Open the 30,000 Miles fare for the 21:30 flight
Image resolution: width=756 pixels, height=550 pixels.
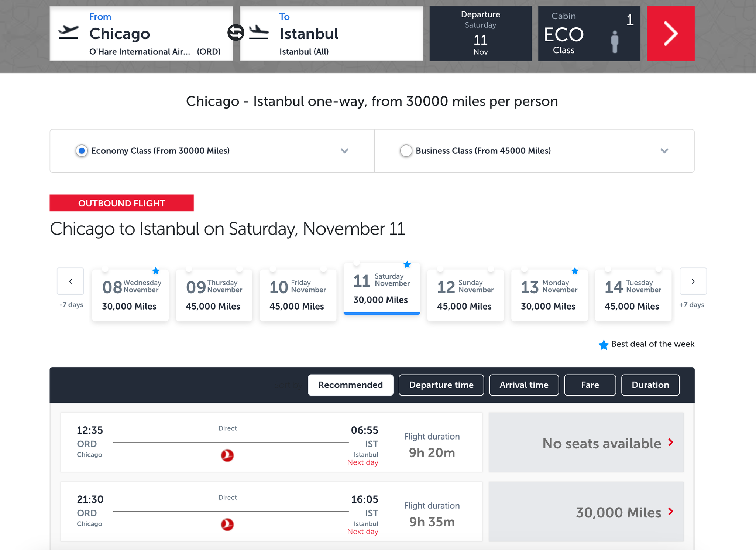587,512
